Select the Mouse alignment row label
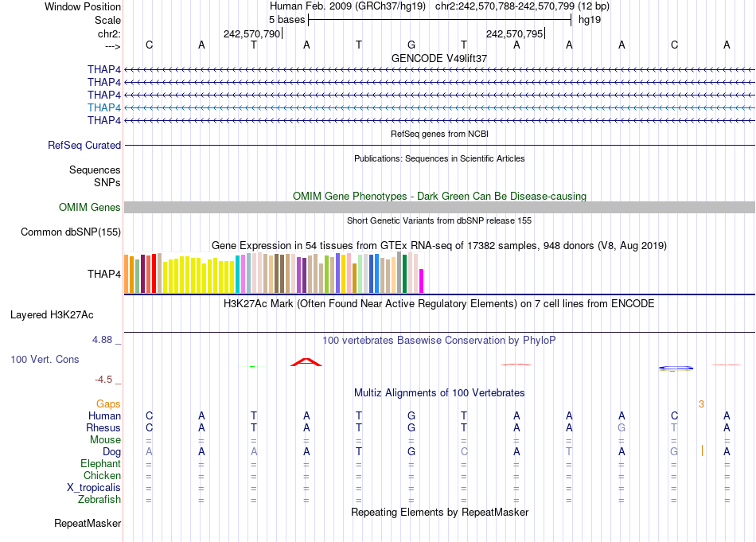The width and height of the screenshot is (756, 542). click(106, 440)
